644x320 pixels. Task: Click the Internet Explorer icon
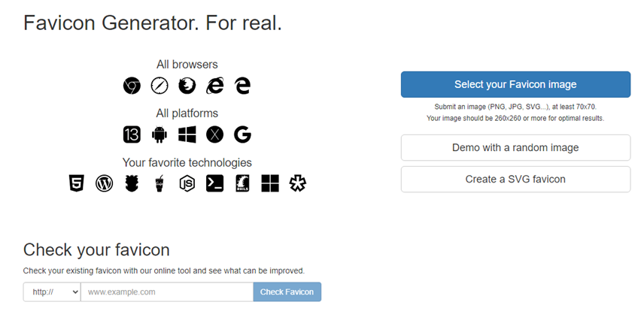(215, 86)
